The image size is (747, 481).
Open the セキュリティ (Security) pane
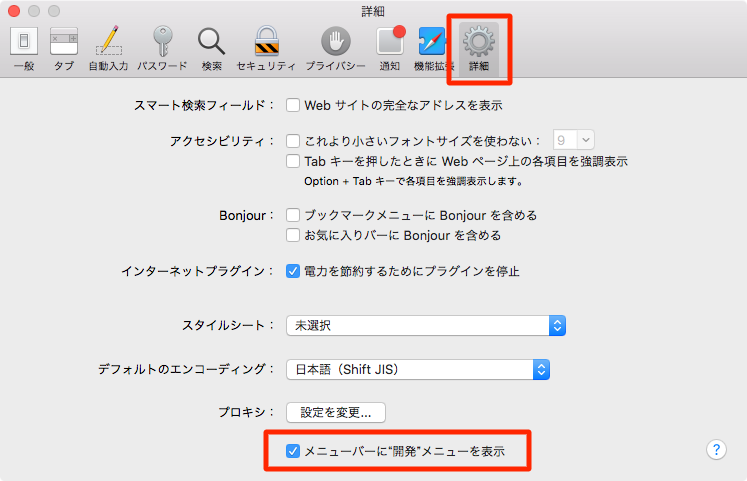click(266, 49)
